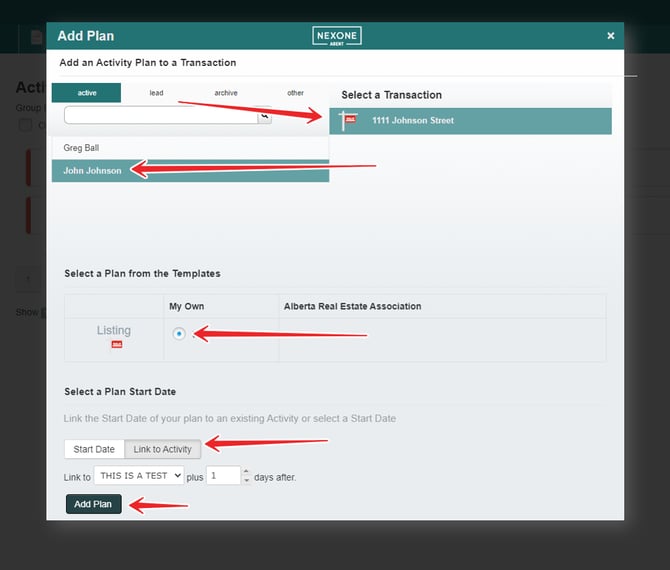Open the archive contacts tab
Image resolution: width=670 pixels, height=570 pixels.
pos(226,93)
